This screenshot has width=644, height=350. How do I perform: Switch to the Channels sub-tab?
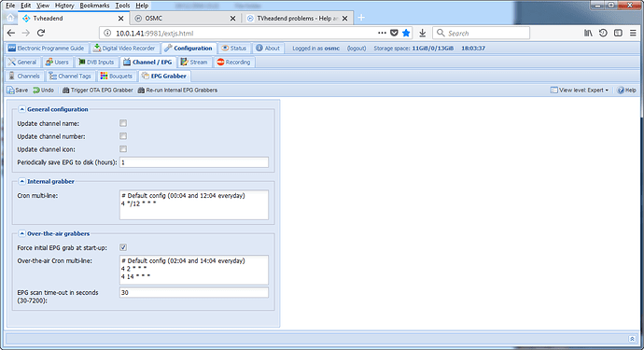coord(24,76)
